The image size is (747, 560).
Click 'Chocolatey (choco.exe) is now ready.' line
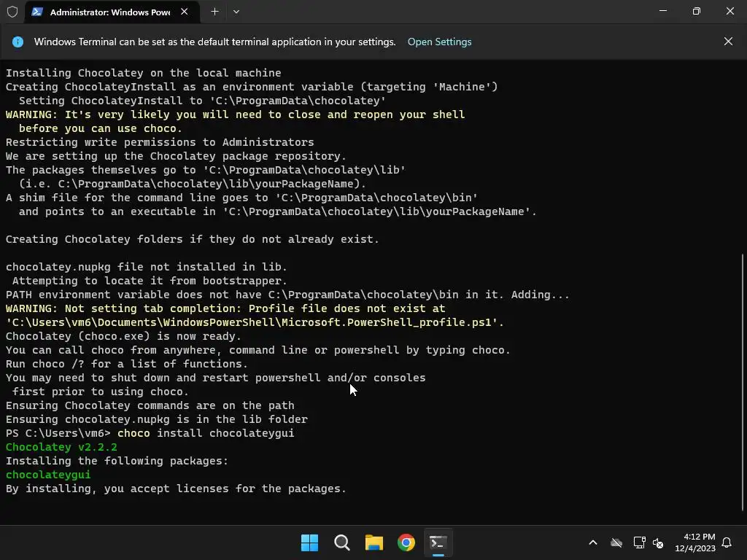[123, 336]
